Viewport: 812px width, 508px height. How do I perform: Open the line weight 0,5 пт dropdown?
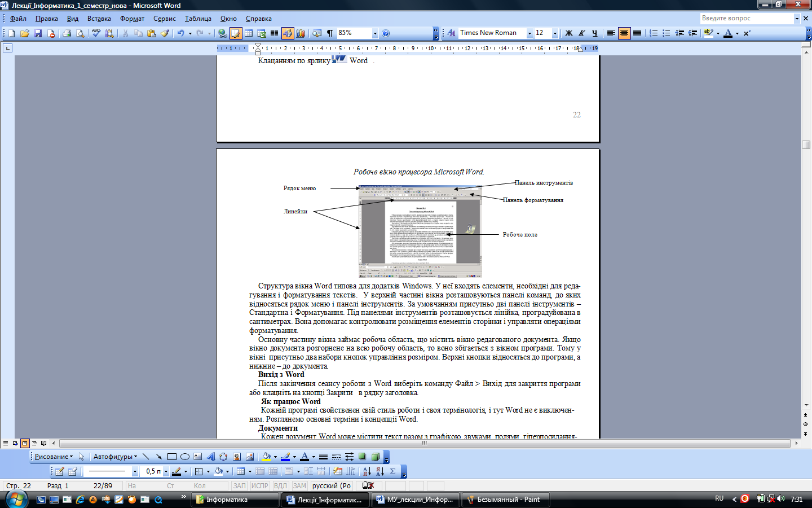(166, 471)
